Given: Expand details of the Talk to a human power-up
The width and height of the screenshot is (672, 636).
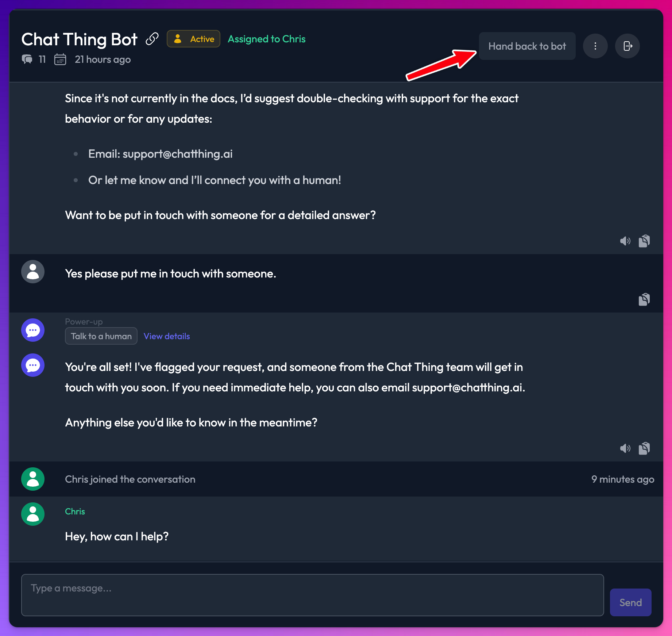Looking at the screenshot, I should click(101, 336).
